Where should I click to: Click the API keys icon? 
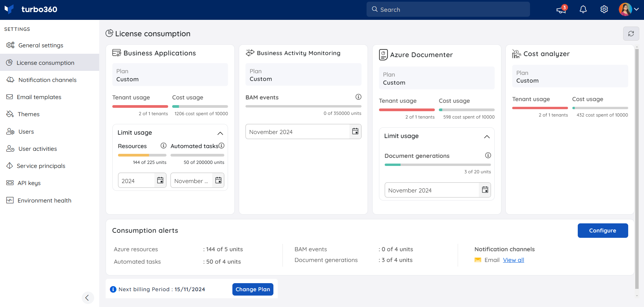click(x=10, y=183)
